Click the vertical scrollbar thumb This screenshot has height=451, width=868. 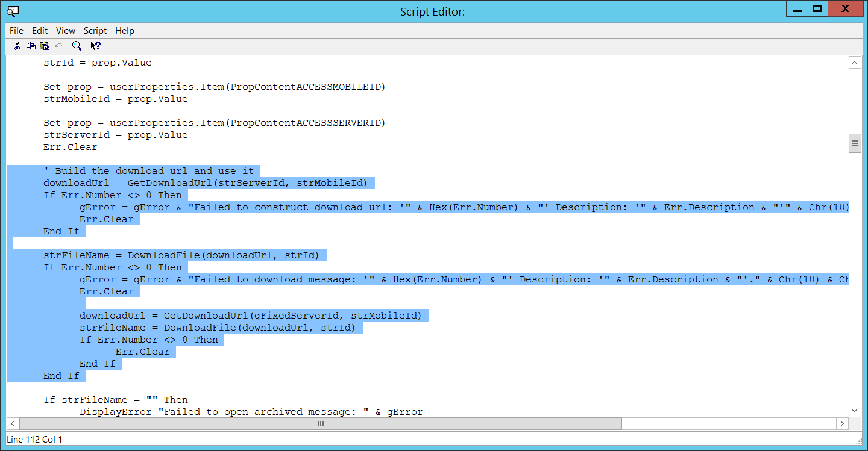click(855, 143)
